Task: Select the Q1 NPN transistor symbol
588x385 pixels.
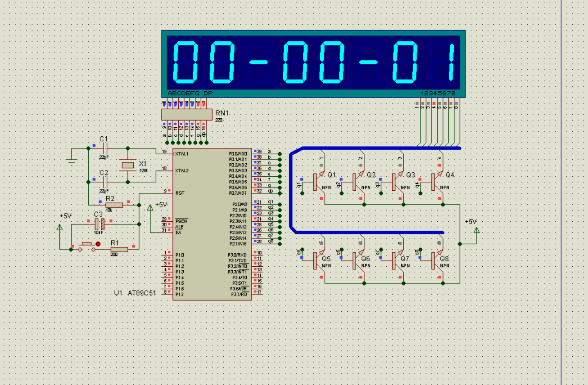Action: 319,182
